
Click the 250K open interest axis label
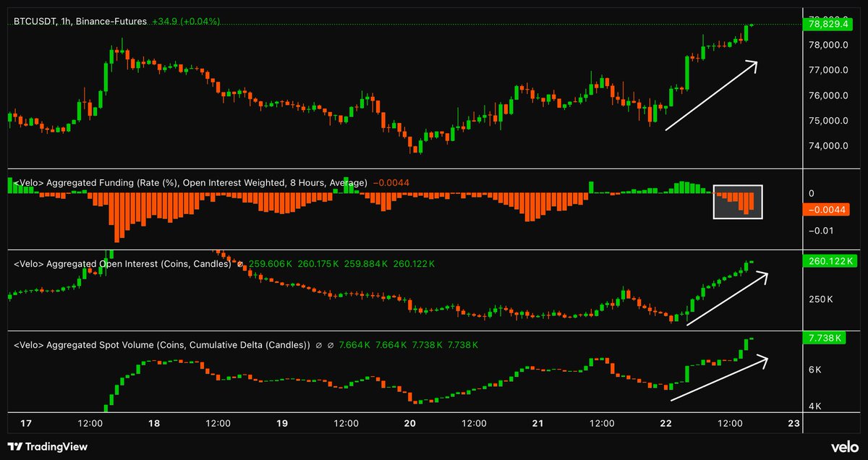click(820, 299)
